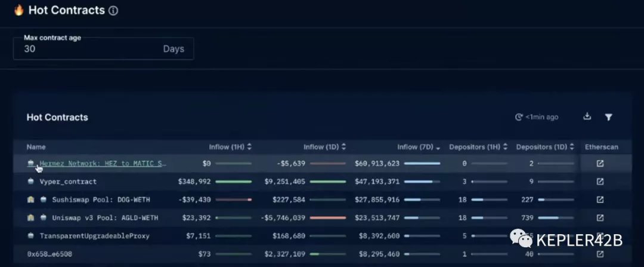This screenshot has width=644, height=267.
Task: Sort by Inflow (7D) column
Action: point(419,147)
